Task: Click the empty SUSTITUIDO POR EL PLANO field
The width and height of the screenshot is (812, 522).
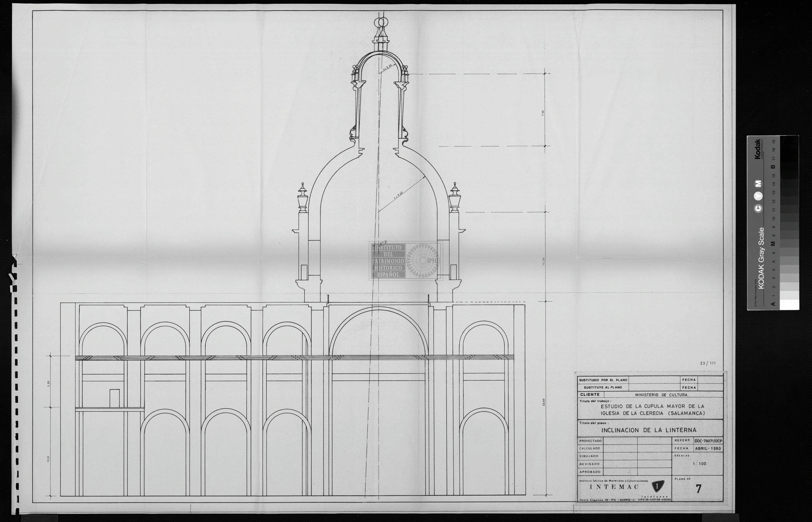Action: pyautogui.click(x=654, y=380)
